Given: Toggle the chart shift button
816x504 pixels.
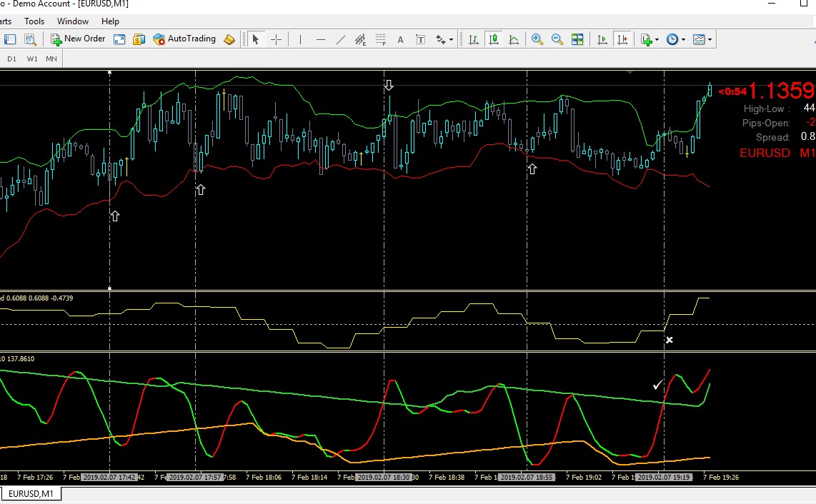Looking at the screenshot, I should (x=623, y=39).
